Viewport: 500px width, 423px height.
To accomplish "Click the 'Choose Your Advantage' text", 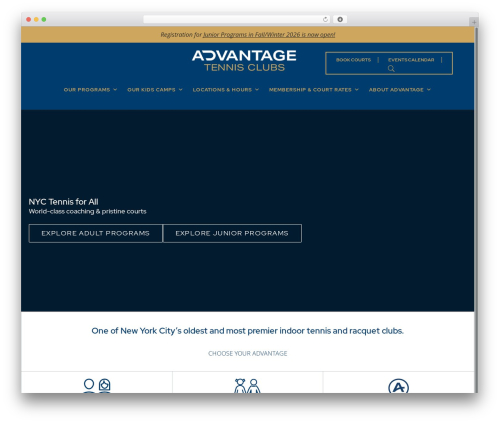I will (x=248, y=353).
